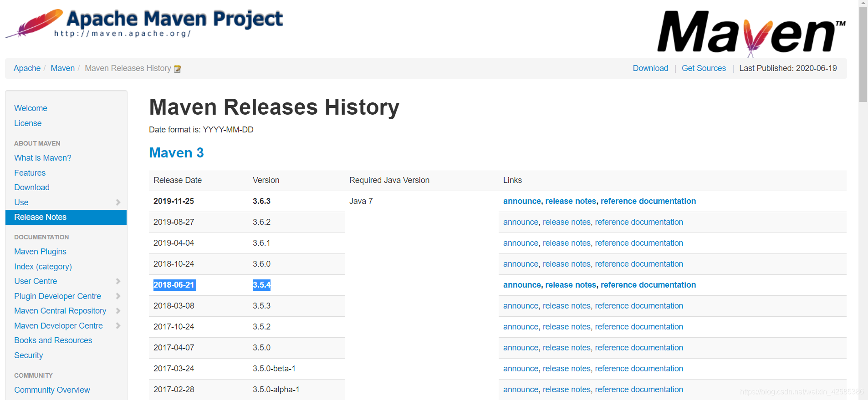
Task: Click the Get Sources link
Action: 704,68
